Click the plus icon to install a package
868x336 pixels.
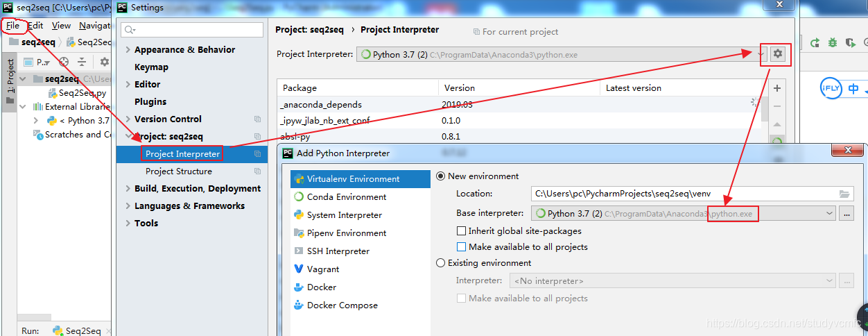coord(777,88)
